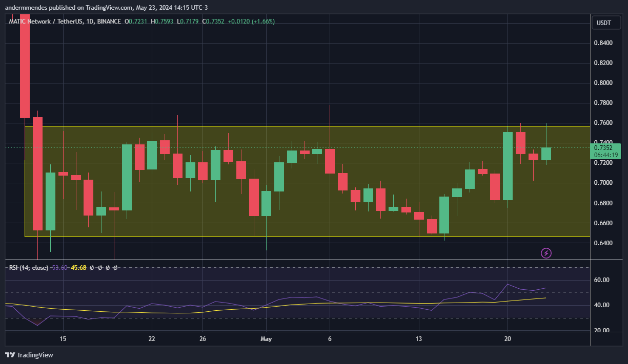This screenshot has height=364, width=628.
Task: Click the current price label 0.7352
Action: 603,148
